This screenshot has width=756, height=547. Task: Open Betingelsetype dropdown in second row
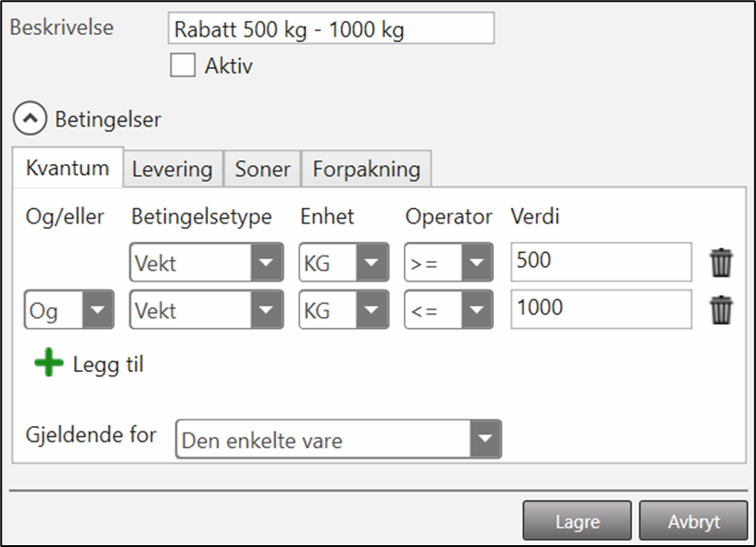(206, 311)
